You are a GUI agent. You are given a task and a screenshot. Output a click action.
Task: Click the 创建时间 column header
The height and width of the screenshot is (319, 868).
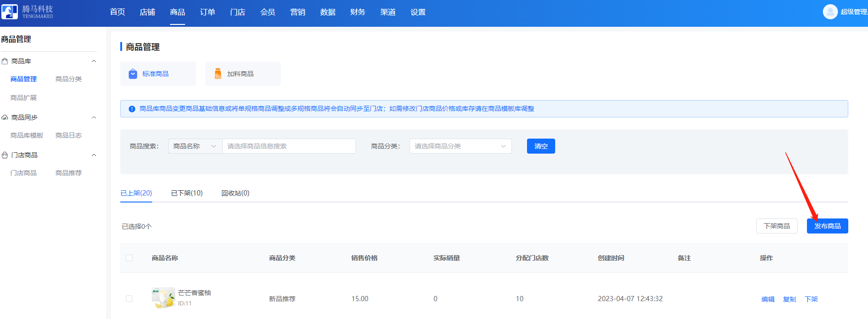tap(611, 258)
